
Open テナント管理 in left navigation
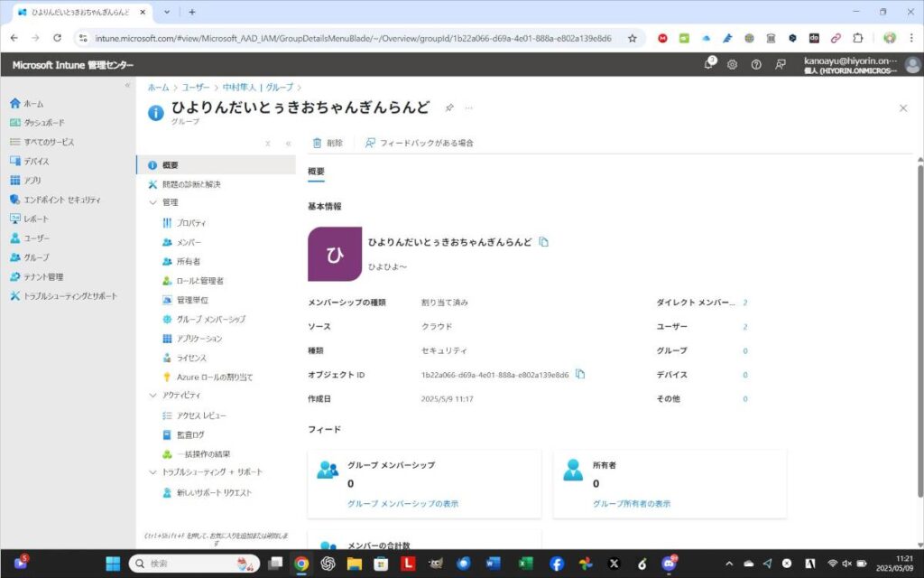coord(36,276)
